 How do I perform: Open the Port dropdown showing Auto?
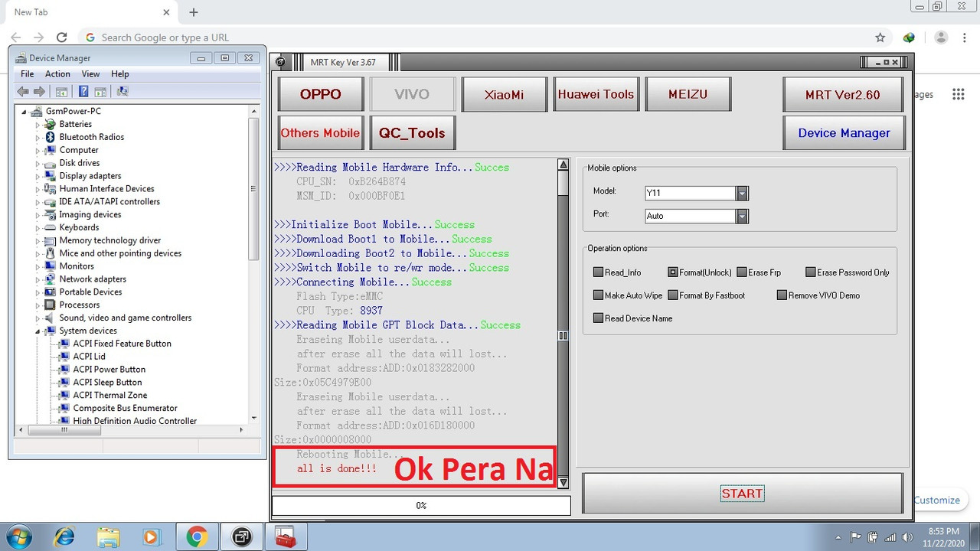pos(742,216)
